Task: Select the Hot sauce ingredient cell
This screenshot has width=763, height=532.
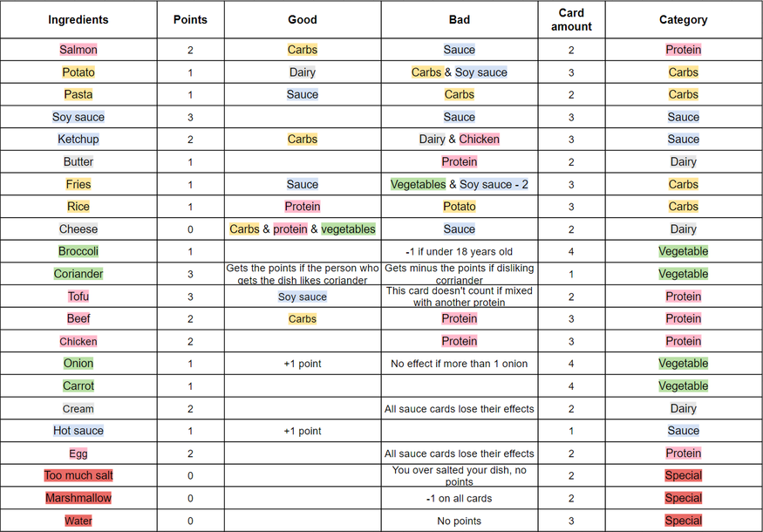Action: [x=78, y=430]
